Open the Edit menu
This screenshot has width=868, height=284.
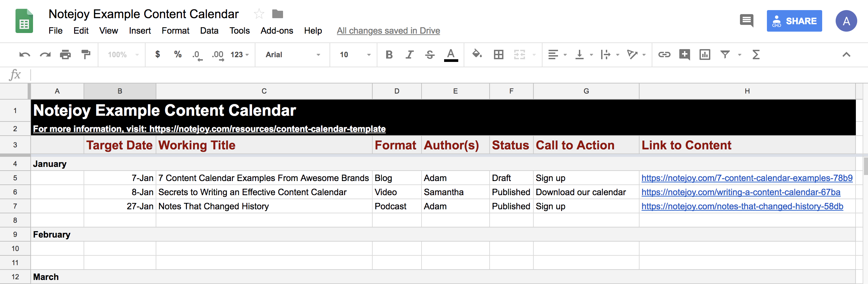(81, 31)
